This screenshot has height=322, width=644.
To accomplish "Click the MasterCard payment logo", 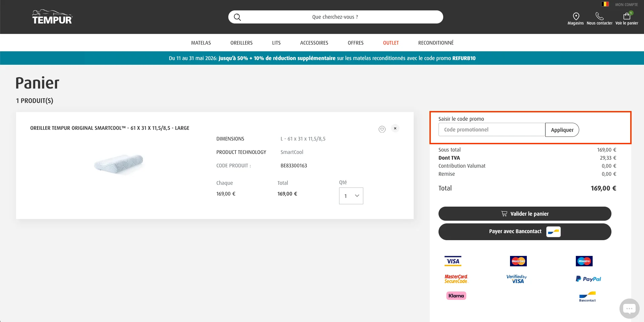I will tap(518, 261).
